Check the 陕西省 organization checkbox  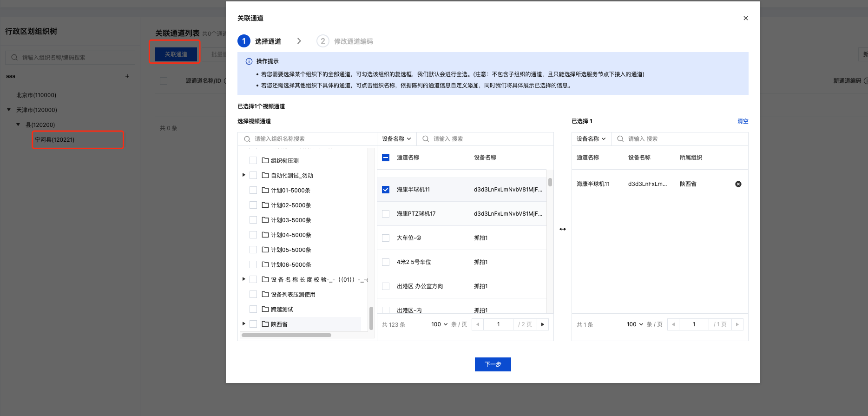253,324
